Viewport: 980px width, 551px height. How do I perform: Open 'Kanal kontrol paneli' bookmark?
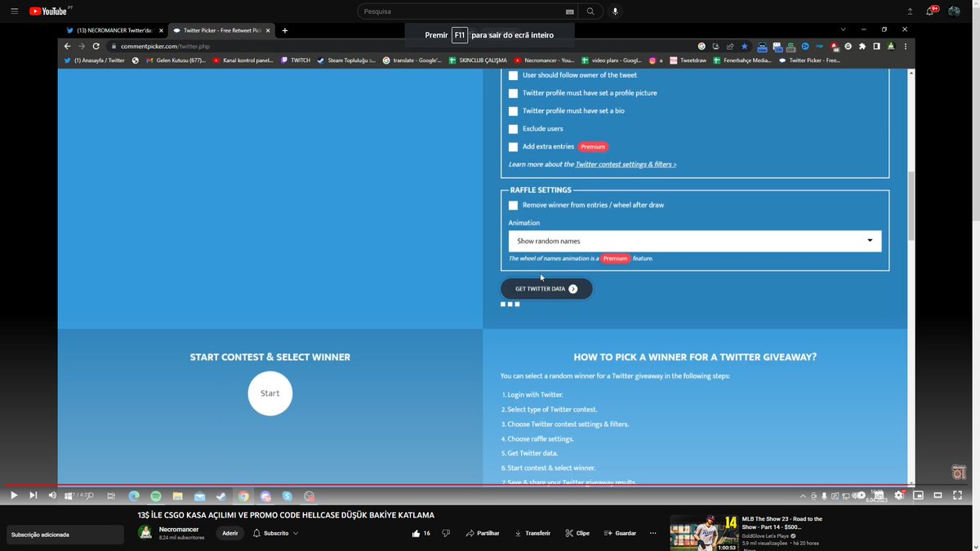pos(243,60)
